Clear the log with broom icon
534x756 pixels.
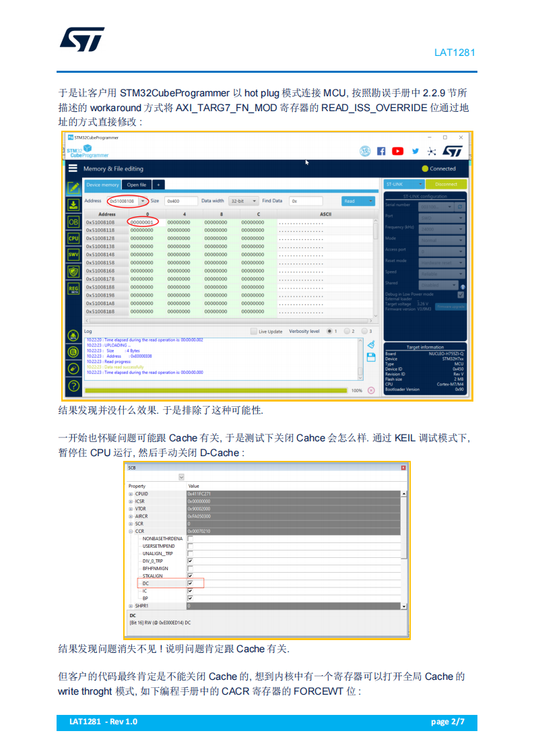click(371, 344)
